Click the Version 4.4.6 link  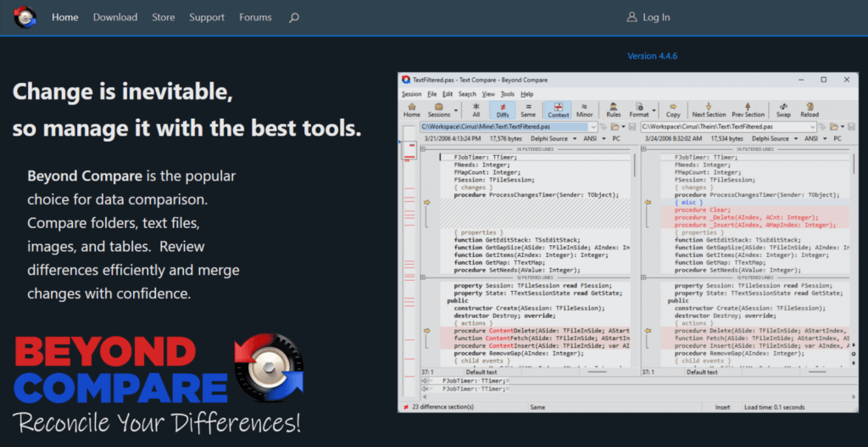coord(652,56)
